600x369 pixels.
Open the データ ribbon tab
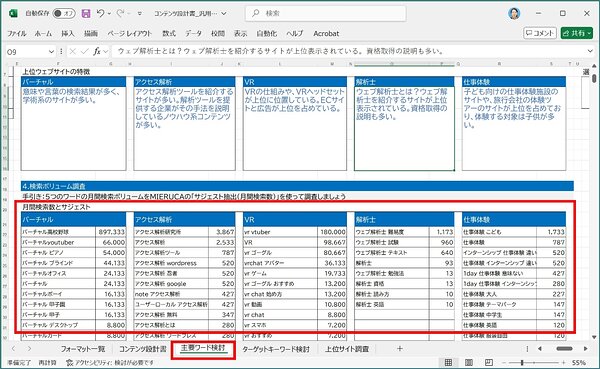(193, 34)
